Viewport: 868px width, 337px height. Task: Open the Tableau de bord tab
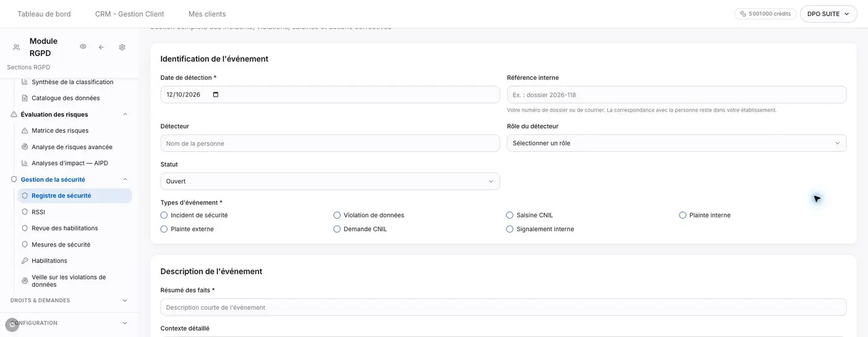[44, 14]
